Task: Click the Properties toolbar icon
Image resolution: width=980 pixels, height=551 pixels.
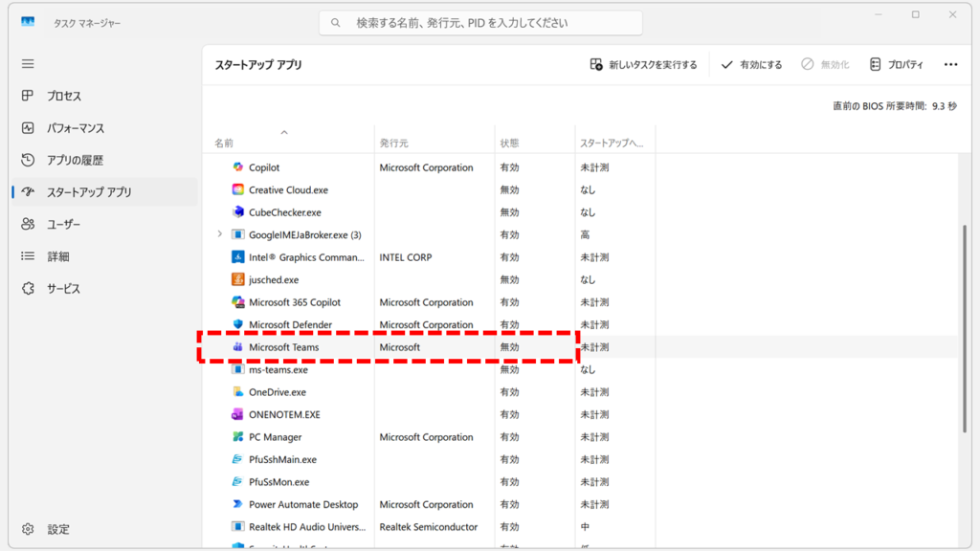Action: tap(874, 63)
